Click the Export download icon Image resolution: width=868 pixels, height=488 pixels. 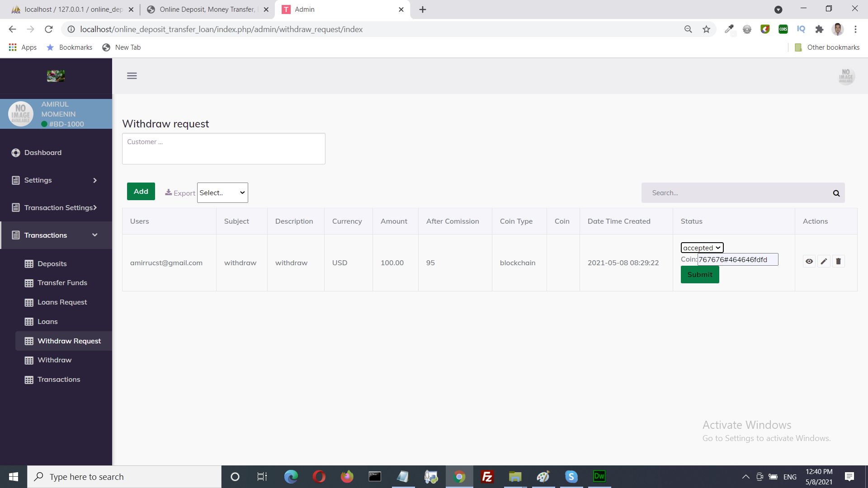click(168, 192)
